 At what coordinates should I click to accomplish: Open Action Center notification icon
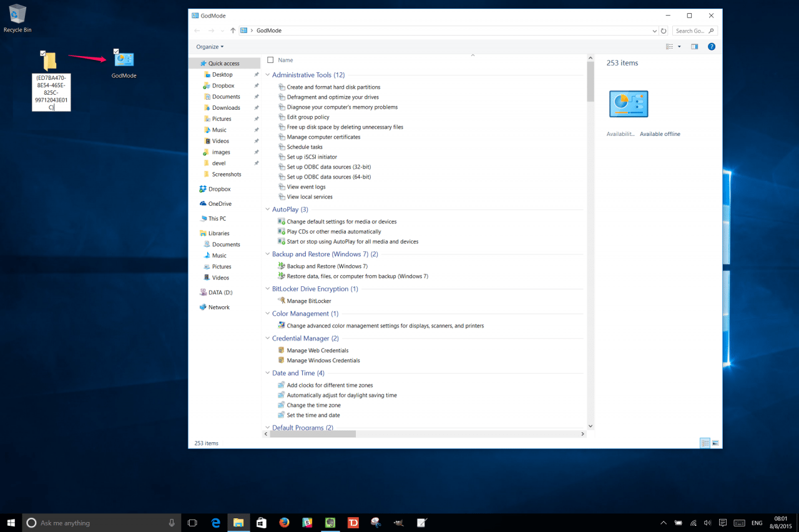click(723, 523)
